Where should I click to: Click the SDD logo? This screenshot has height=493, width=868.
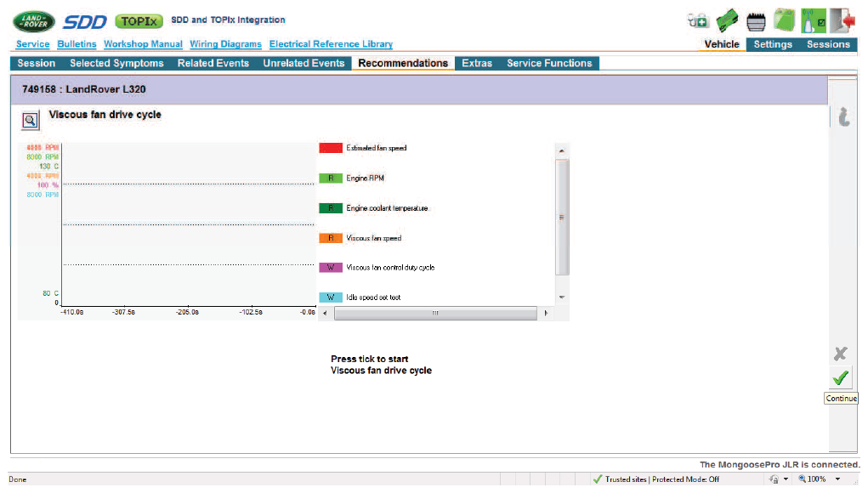coord(84,21)
